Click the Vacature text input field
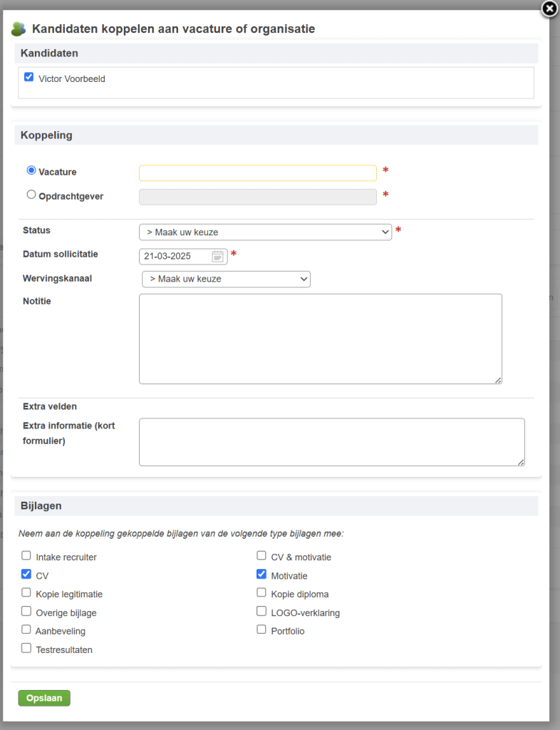Image resolution: width=560 pixels, height=730 pixels. [x=258, y=173]
